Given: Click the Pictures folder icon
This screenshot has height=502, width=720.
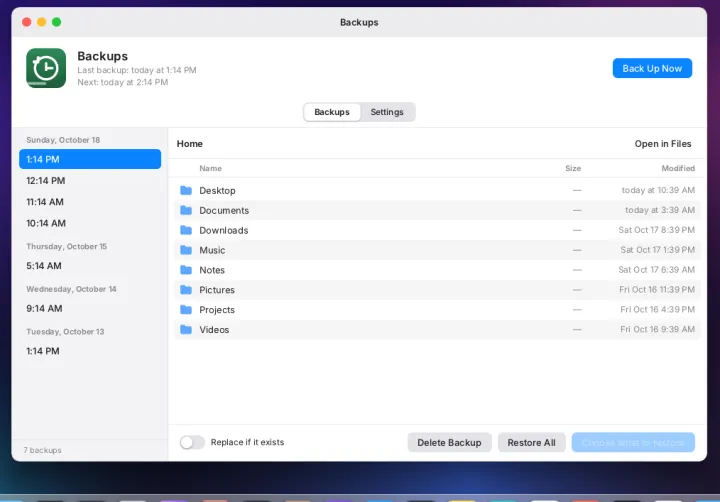Looking at the screenshot, I should [x=186, y=290].
